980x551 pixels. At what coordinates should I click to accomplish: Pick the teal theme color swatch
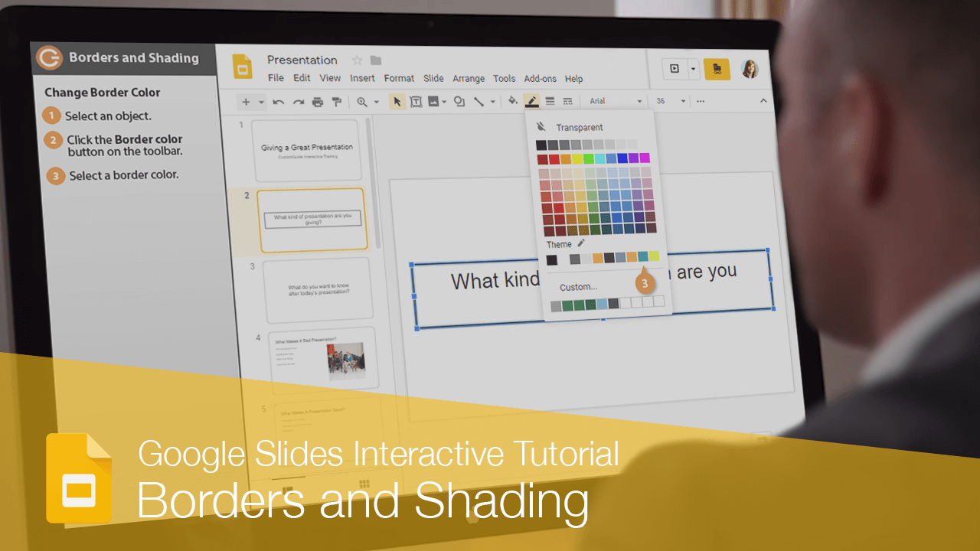click(x=643, y=258)
